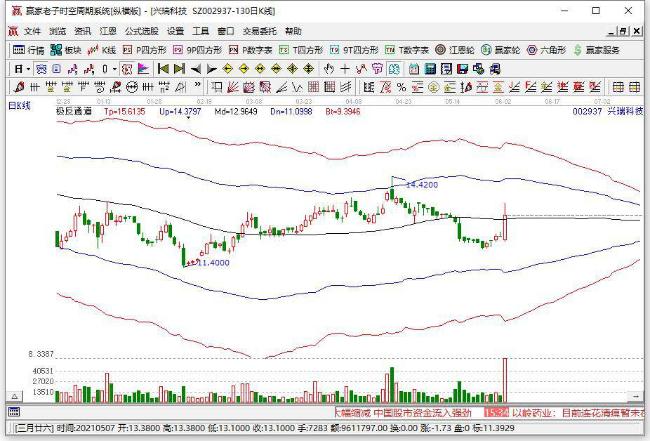Step chart forward with black right arrow
The height and width of the screenshot is (441, 650).
(x=212, y=69)
